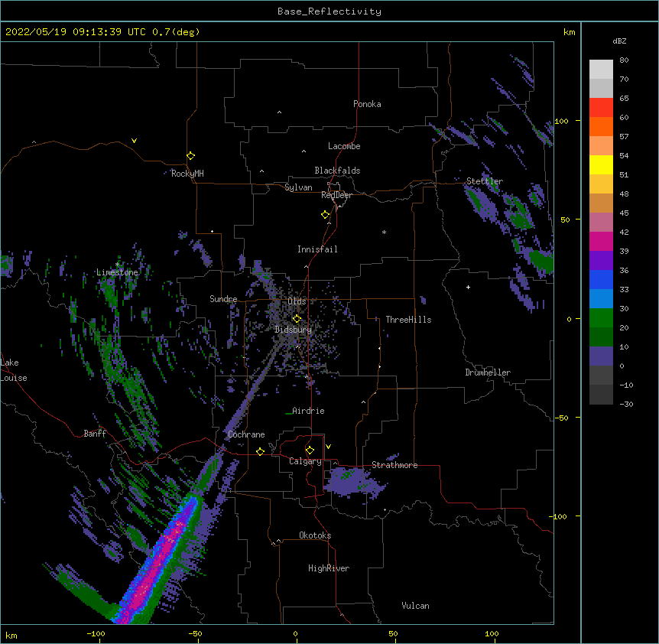
Task: Click the Cochrane label
Action: coord(246,434)
